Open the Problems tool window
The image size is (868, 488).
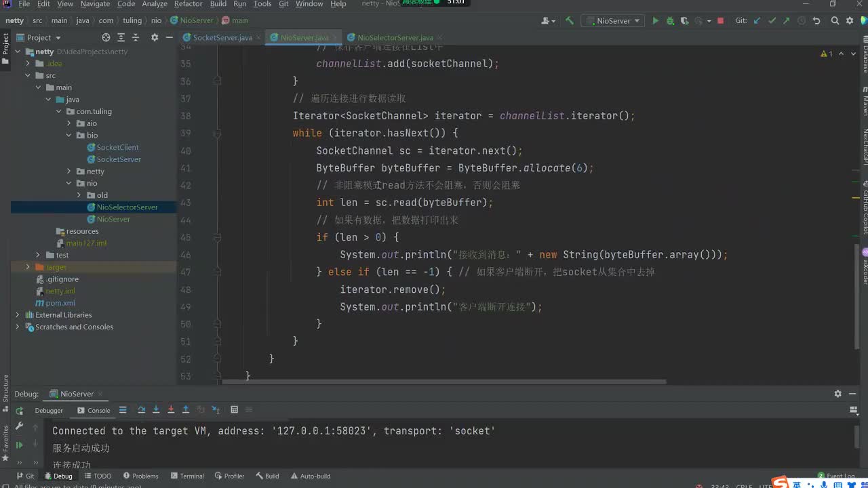pyautogui.click(x=140, y=476)
